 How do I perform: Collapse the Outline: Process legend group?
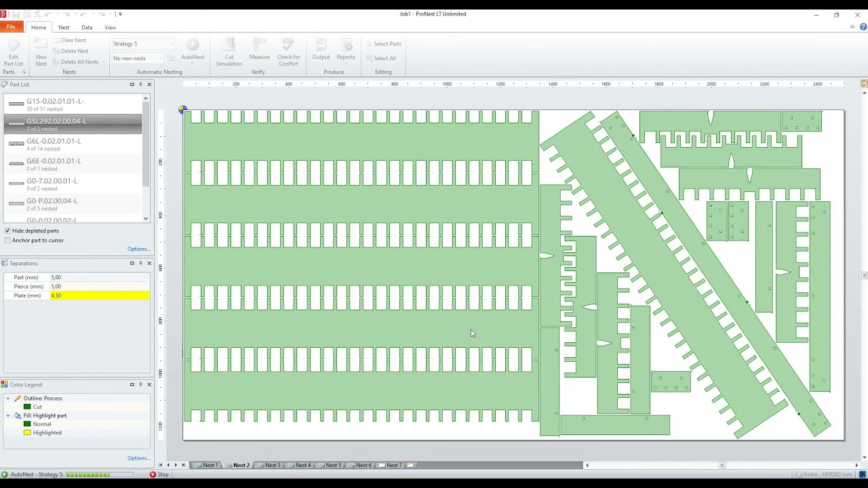[x=8, y=398]
